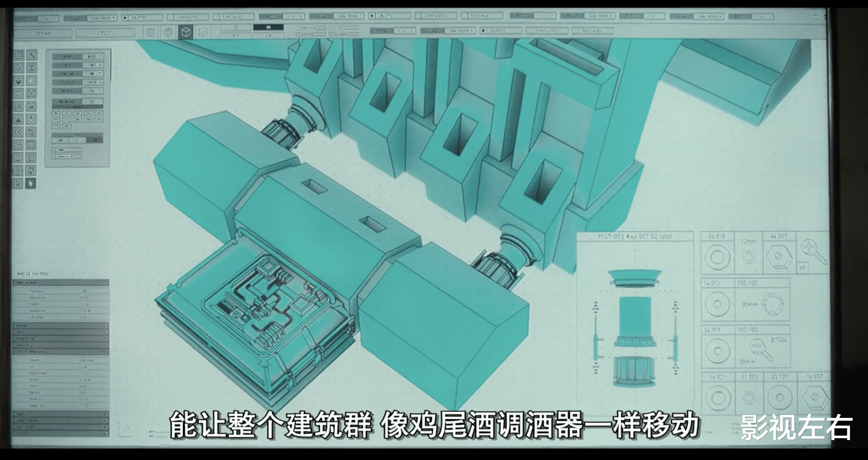Select the 44 057 hex nut thumbnail
Screen dimensions: 868x460
click(779, 257)
